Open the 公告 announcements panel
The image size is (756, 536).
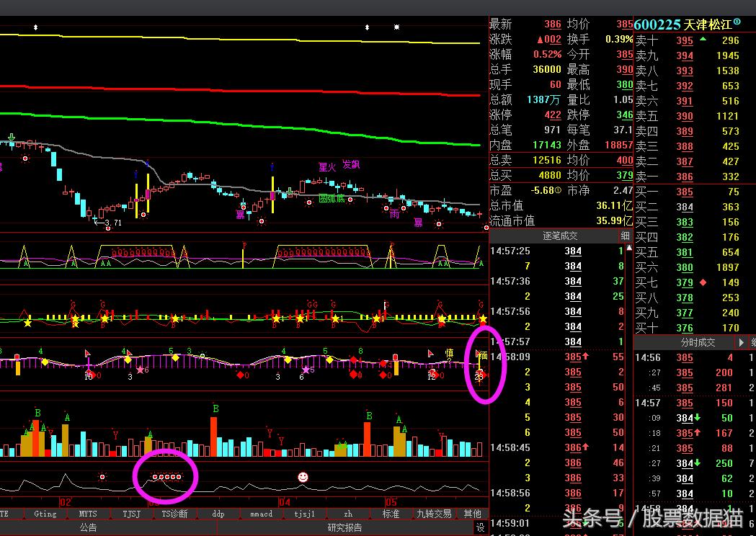tap(88, 527)
